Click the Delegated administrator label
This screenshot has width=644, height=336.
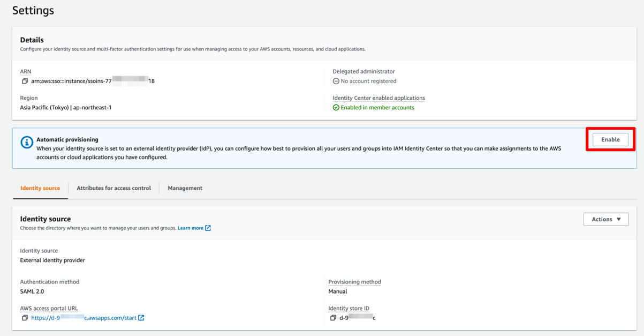click(x=363, y=71)
